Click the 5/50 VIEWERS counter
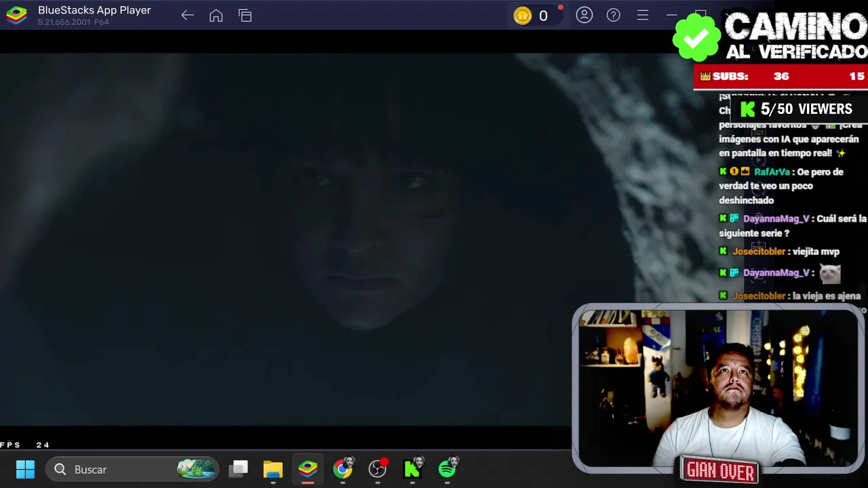Image resolution: width=868 pixels, height=488 pixels. pyautogui.click(x=806, y=109)
